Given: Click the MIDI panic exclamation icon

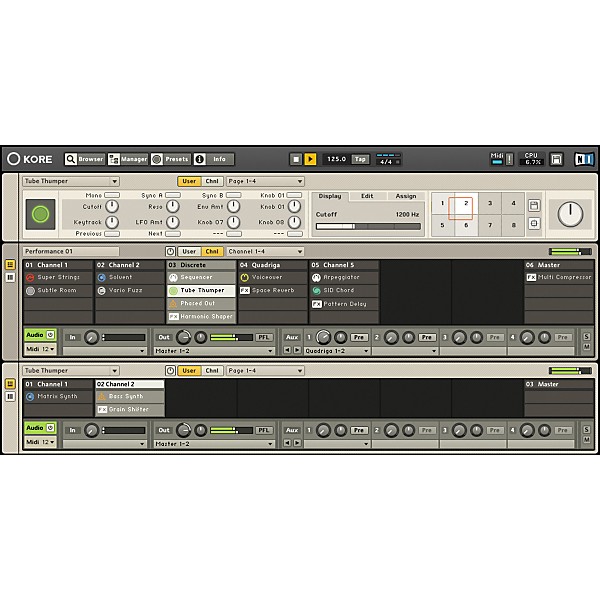Looking at the screenshot, I should (509, 159).
